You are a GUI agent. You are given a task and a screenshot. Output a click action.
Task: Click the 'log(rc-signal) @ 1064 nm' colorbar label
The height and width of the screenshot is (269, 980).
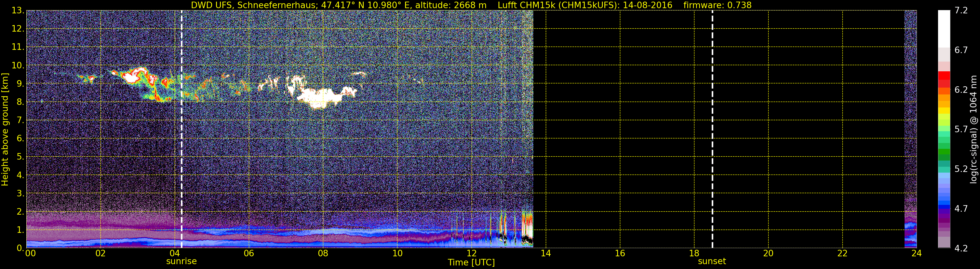click(973, 129)
